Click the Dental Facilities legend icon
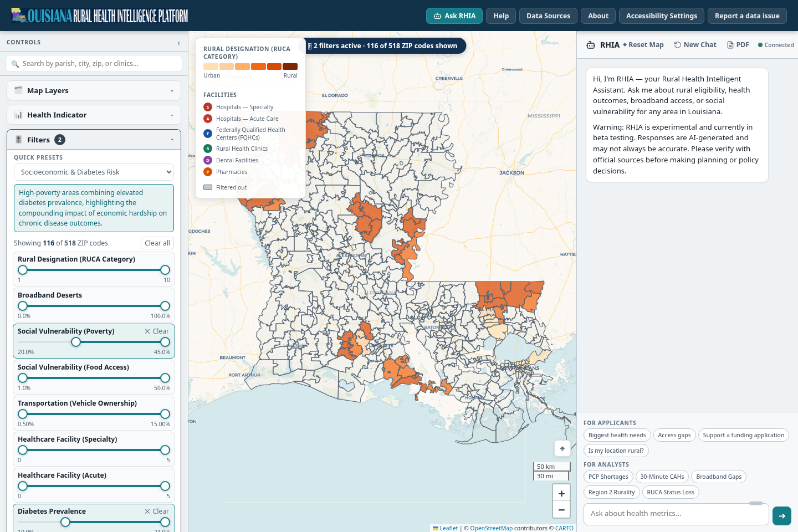 tap(208, 160)
